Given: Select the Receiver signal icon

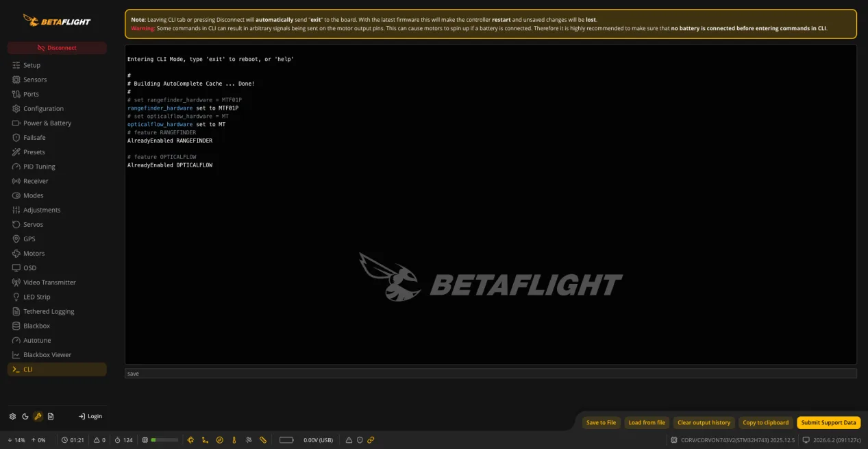Looking at the screenshot, I should pyautogui.click(x=16, y=181).
